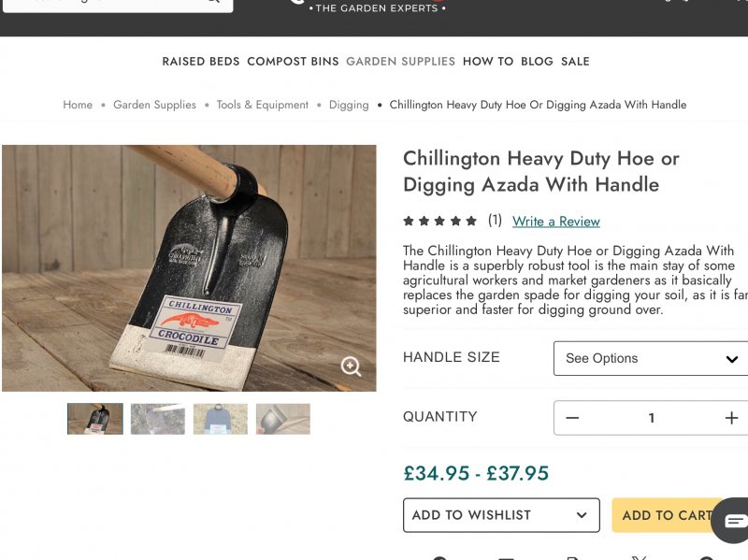Add the hoe to cart
This screenshot has width=748, height=560.
(667, 515)
